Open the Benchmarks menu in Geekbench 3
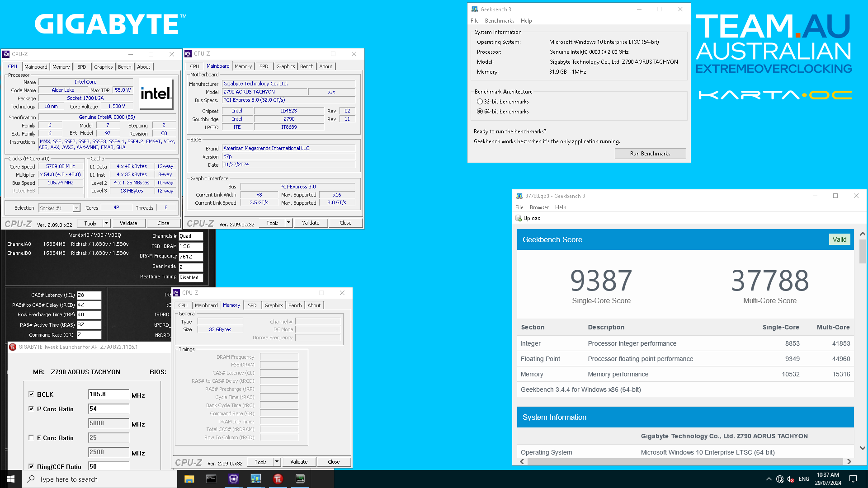868x488 pixels. pyautogui.click(x=500, y=21)
